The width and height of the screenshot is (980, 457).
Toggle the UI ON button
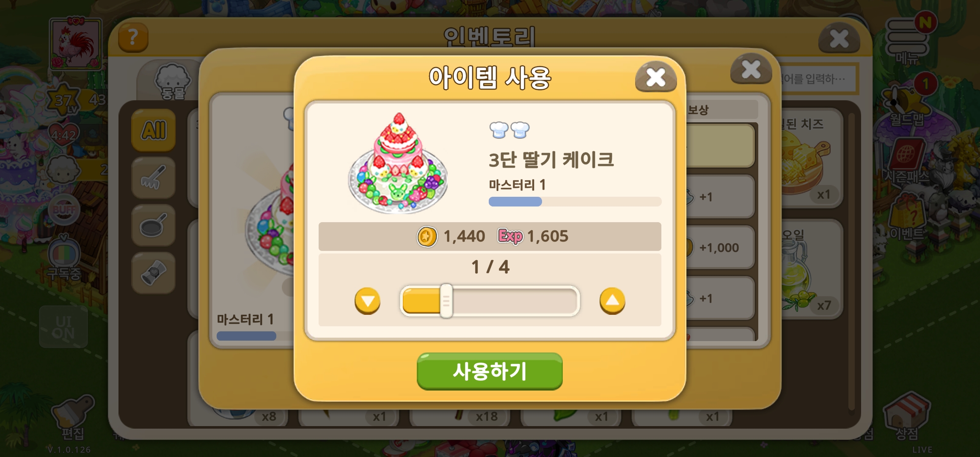[x=63, y=327]
